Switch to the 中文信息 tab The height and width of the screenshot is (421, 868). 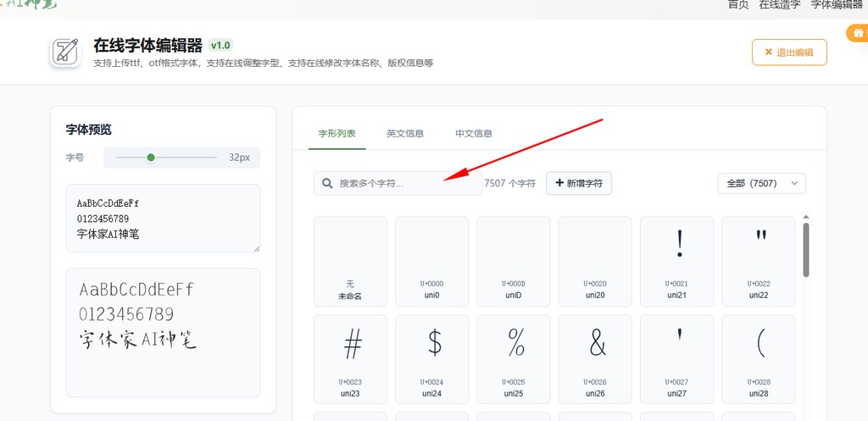[x=474, y=133]
